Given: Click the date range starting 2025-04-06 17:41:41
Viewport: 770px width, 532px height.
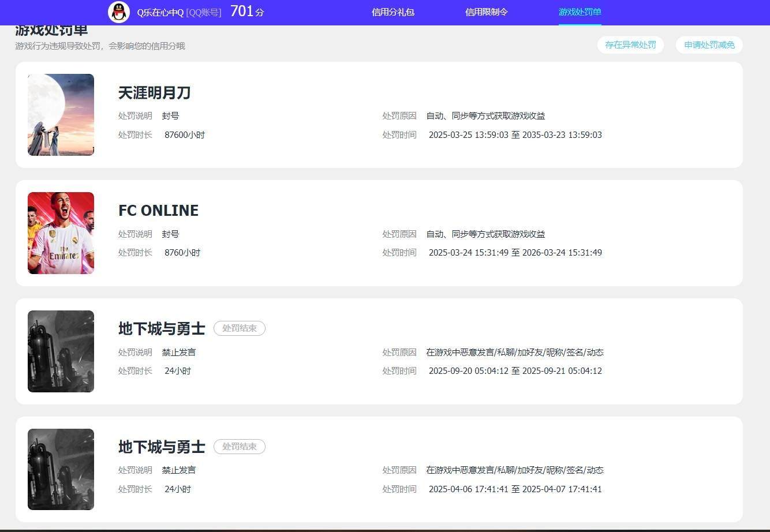Looking at the screenshot, I should [515, 489].
